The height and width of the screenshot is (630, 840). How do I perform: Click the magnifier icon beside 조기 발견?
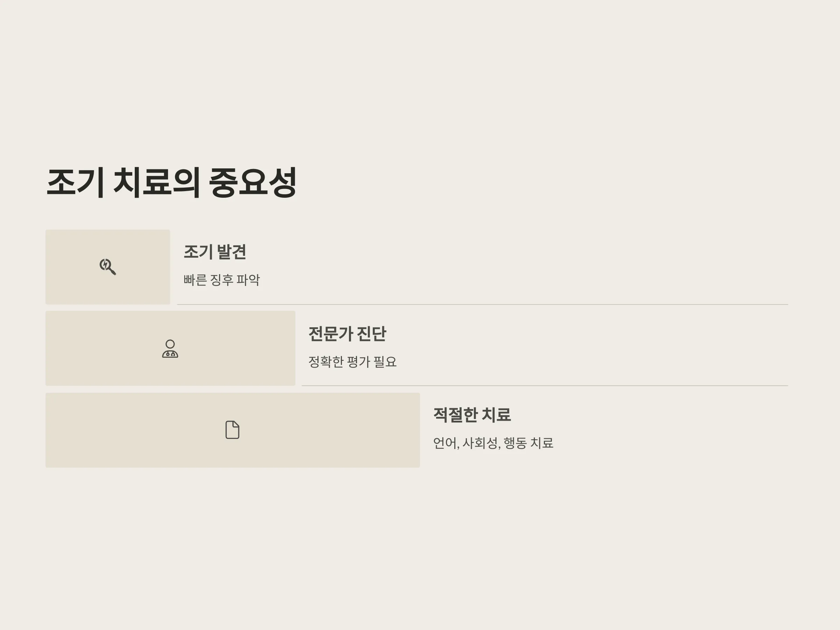108,267
